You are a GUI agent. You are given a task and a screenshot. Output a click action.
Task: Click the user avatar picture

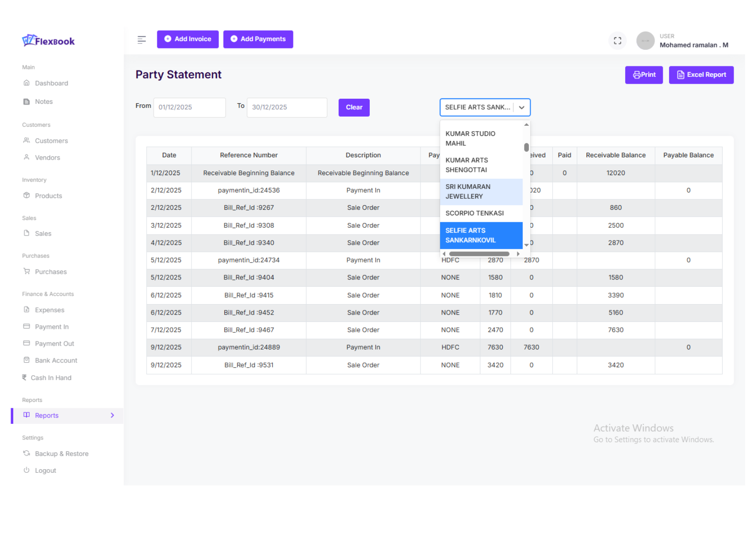pyautogui.click(x=645, y=41)
